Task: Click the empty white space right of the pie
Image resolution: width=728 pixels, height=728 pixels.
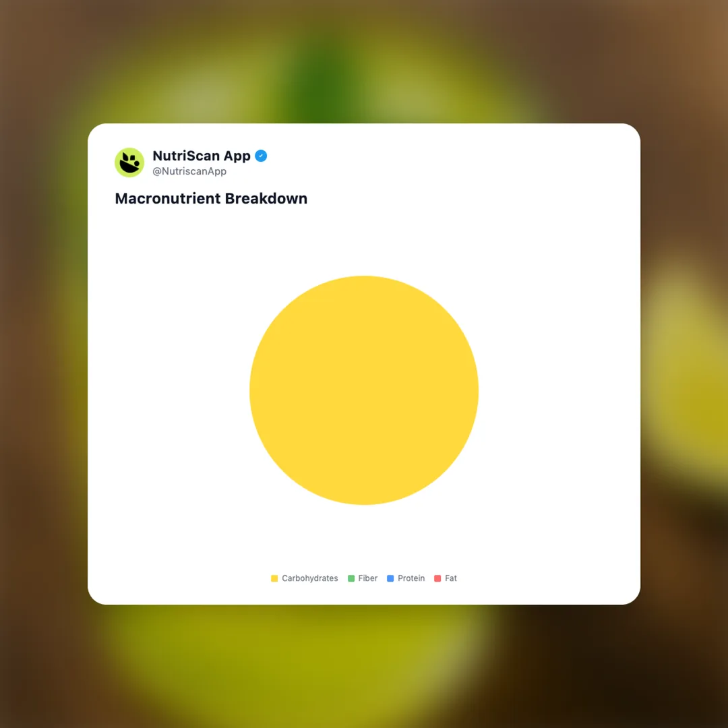Action: coord(557,390)
